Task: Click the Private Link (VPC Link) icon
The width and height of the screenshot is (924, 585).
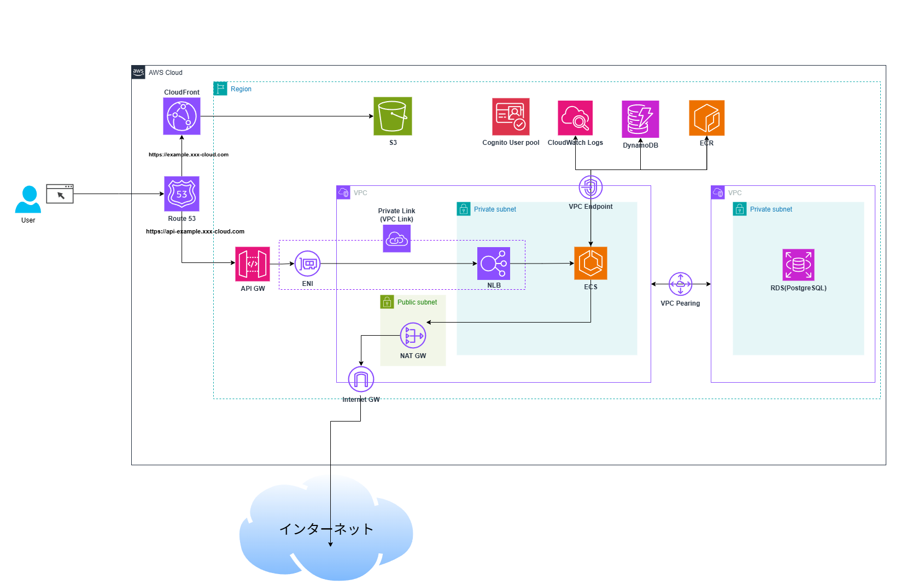Action: point(396,238)
